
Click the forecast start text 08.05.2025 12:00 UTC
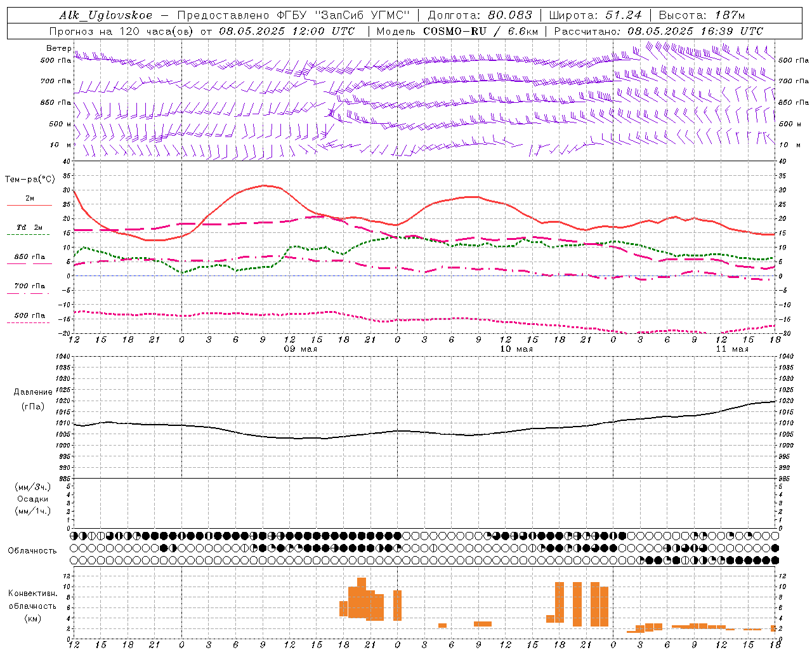tap(287, 31)
